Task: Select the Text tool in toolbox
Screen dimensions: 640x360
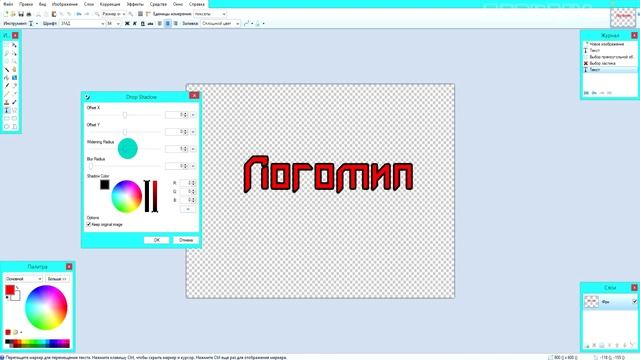Action: click(7, 110)
